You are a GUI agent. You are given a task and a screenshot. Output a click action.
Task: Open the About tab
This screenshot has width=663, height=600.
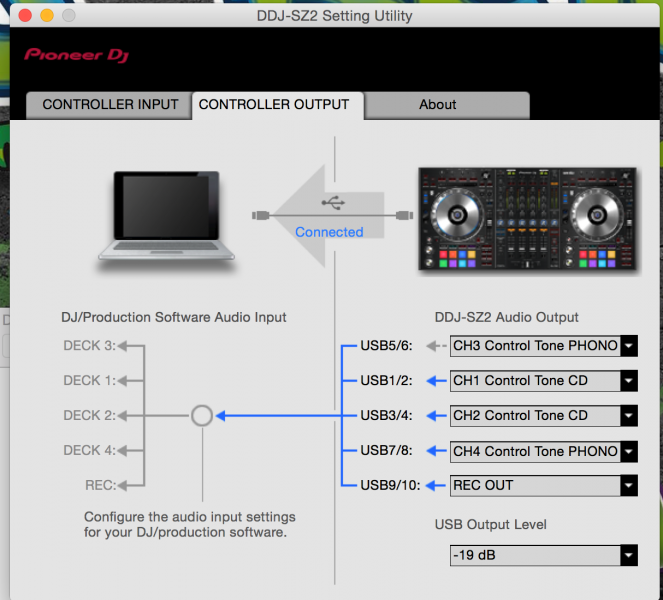pos(447,104)
